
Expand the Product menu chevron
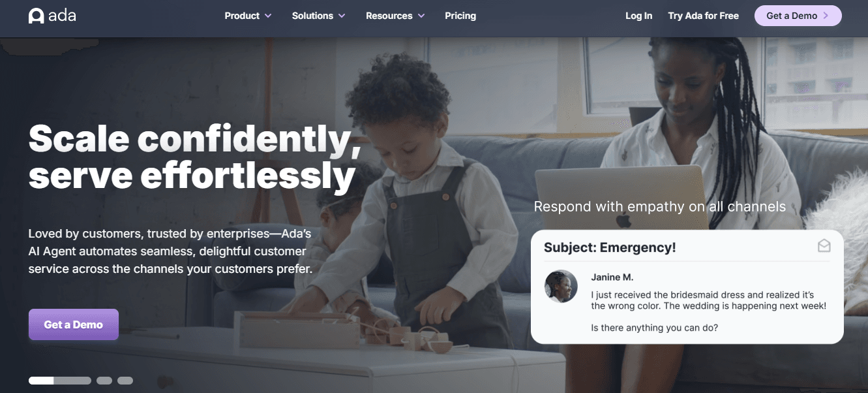click(268, 16)
